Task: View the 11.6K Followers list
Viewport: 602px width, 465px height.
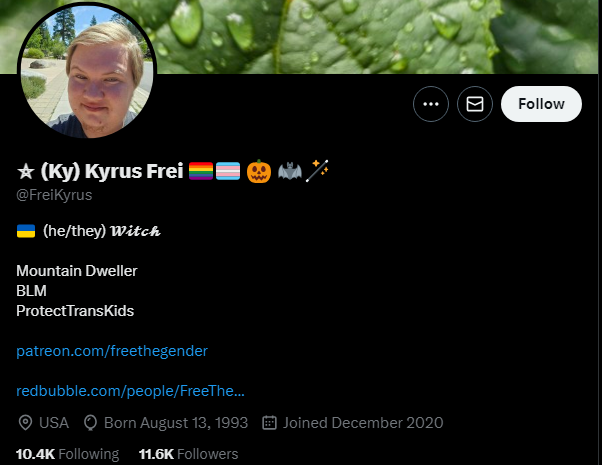Action: click(x=188, y=454)
